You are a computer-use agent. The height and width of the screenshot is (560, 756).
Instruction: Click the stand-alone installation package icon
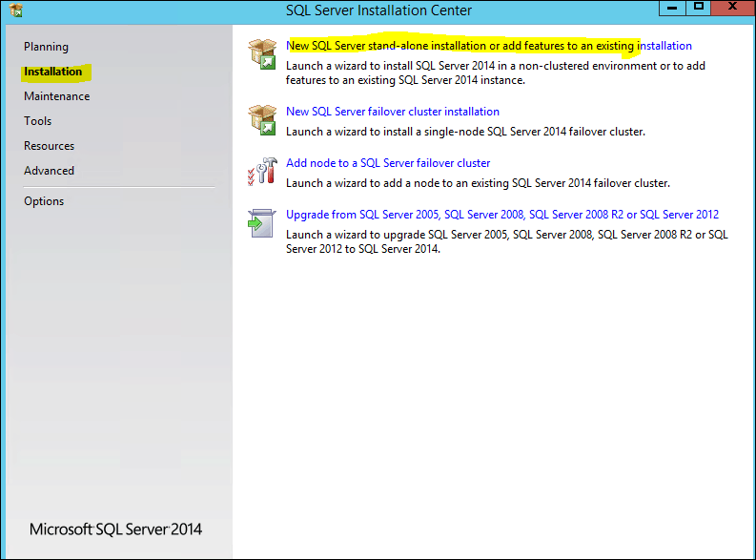(262, 54)
